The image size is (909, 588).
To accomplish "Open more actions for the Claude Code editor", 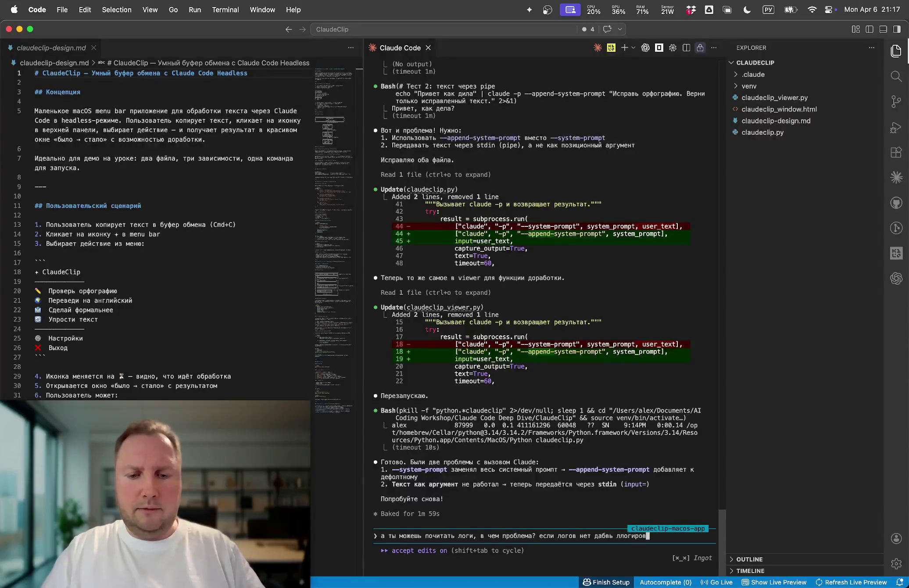I will pos(714,48).
